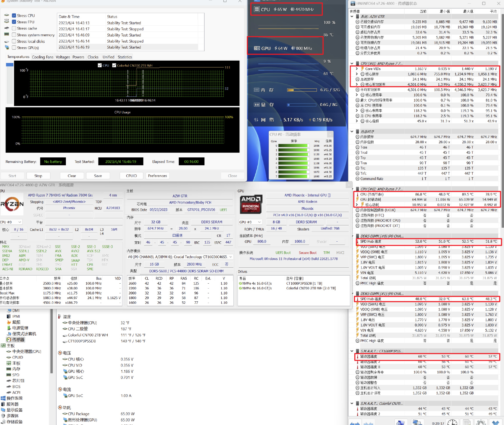Open Preferences in stability test window
This screenshot has height=425, width=504.
tap(157, 176)
